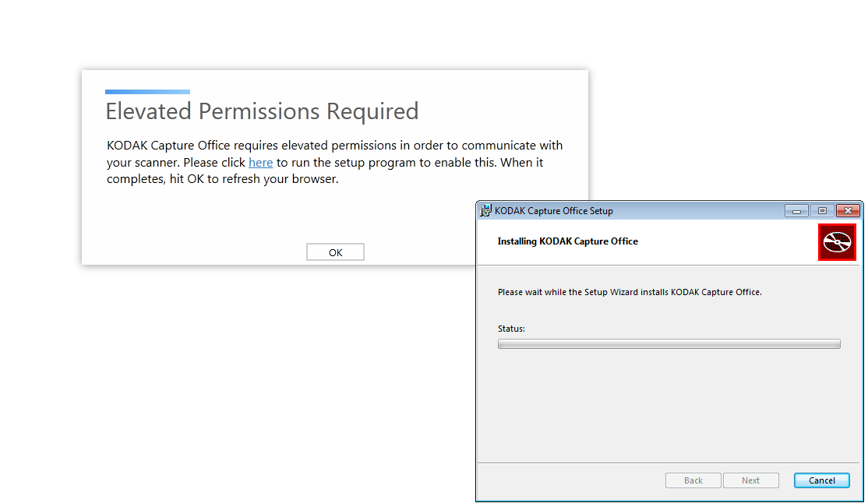Click the greyed-out Next button
The image size is (868, 503).
coord(750,480)
